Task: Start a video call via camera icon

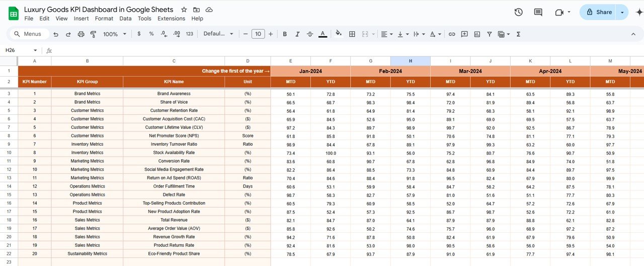Action: click(558, 12)
